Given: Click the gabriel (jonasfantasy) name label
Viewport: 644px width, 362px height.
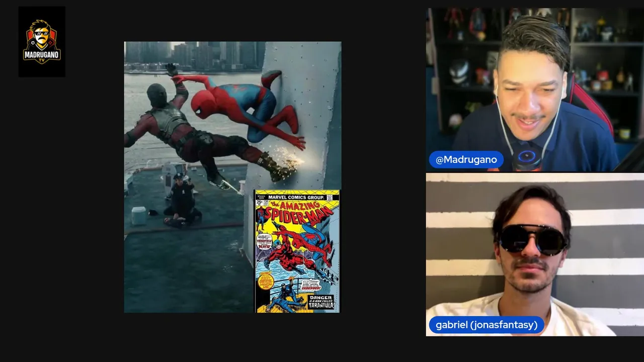Looking at the screenshot, I should pyautogui.click(x=487, y=325).
